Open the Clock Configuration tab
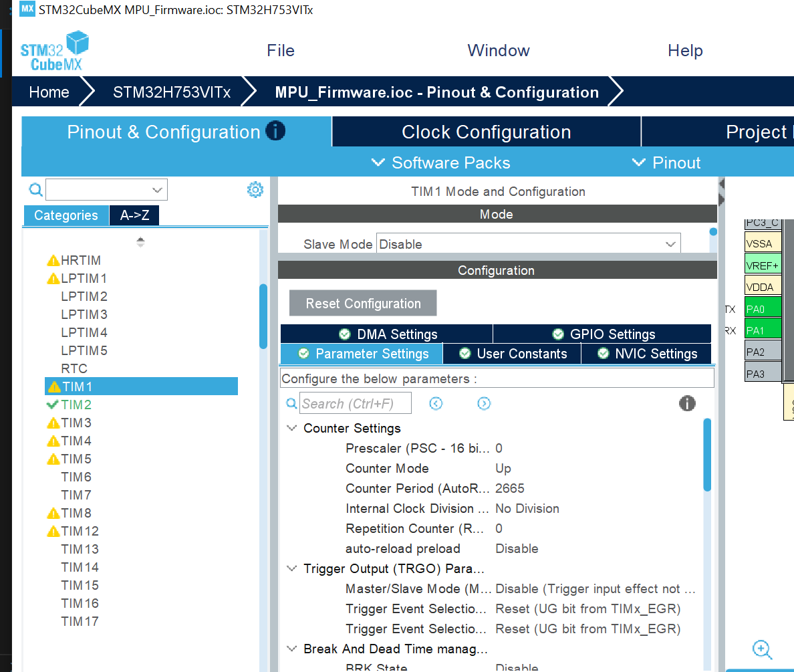 (x=486, y=132)
